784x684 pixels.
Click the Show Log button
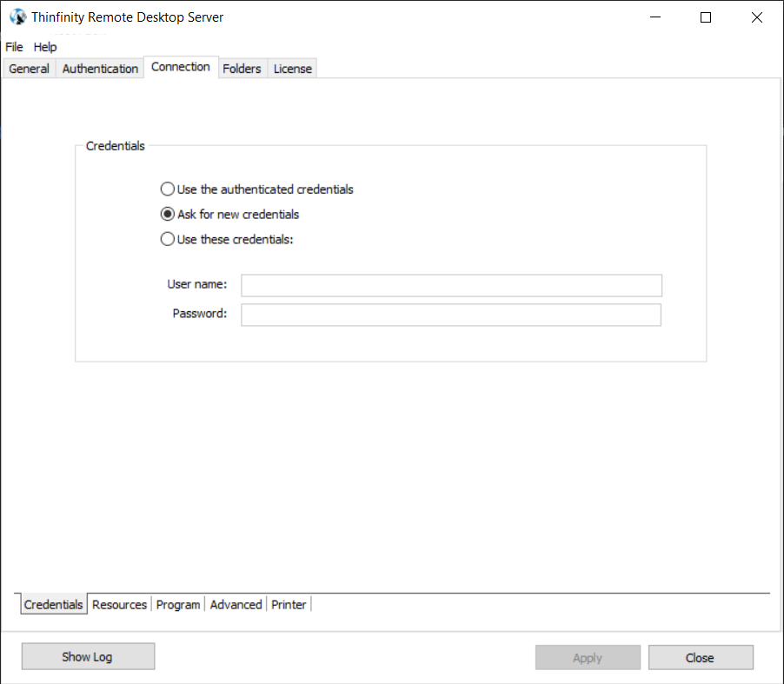pyautogui.click(x=88, y=656)
